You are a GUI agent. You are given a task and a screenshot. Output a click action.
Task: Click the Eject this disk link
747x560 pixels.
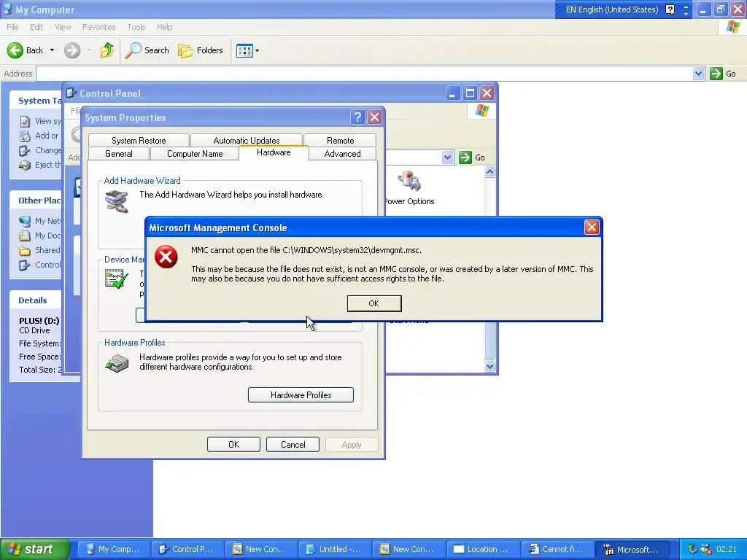[41, 165]
